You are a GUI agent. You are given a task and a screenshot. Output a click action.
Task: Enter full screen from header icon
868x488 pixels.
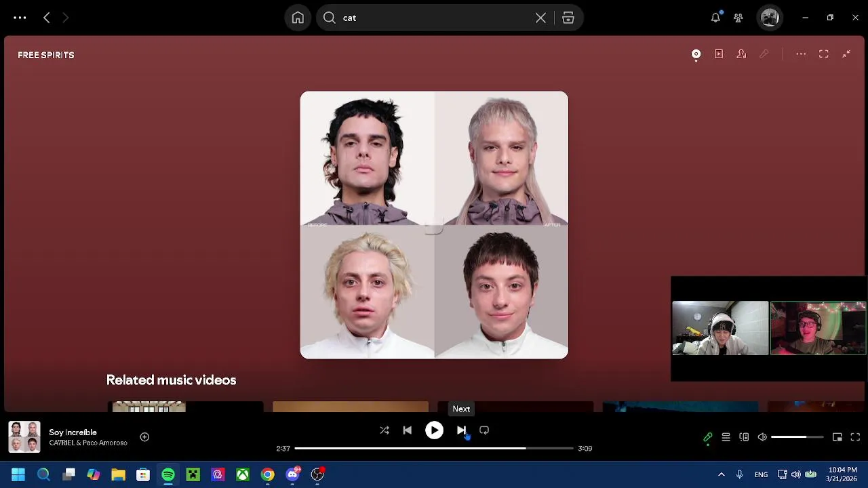[x=823, y=54]
